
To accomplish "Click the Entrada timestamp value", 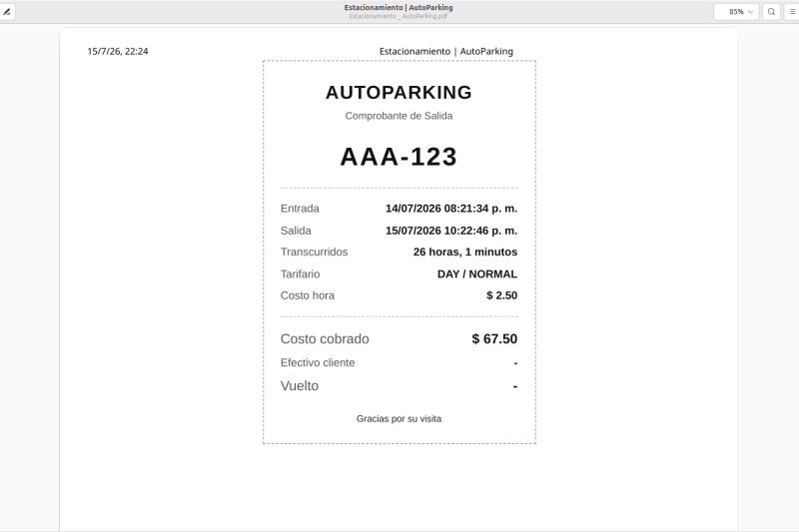I will click(451, 209).
